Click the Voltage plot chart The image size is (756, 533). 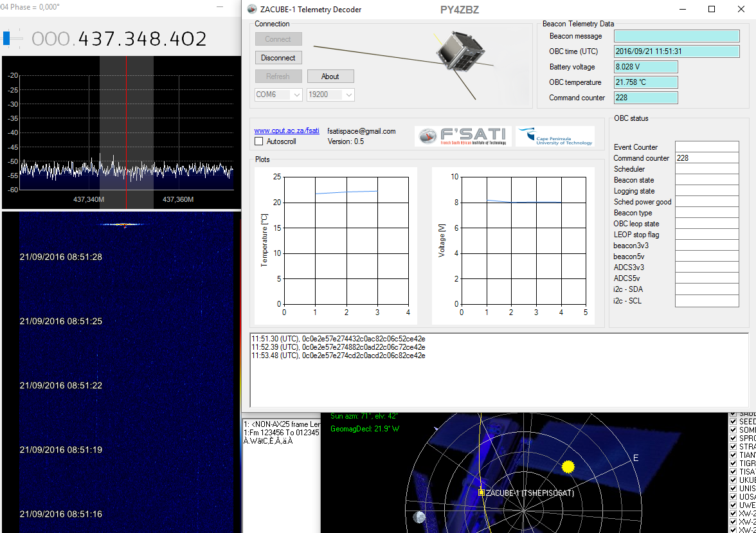513,246
